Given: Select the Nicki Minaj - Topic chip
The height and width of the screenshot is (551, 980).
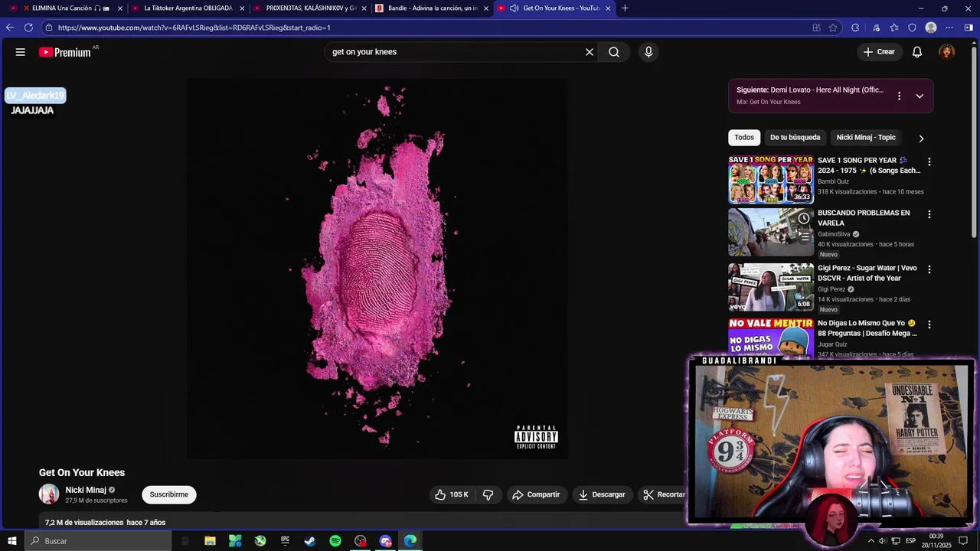Looking at the screenshot, I should pyautogui.click(x=866, y=138).
